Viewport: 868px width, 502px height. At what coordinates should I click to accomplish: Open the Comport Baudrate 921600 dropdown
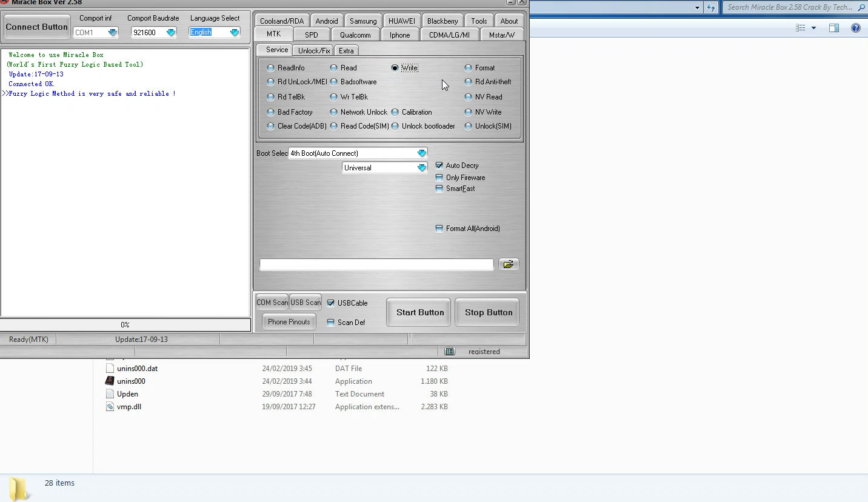pos(171,33)
